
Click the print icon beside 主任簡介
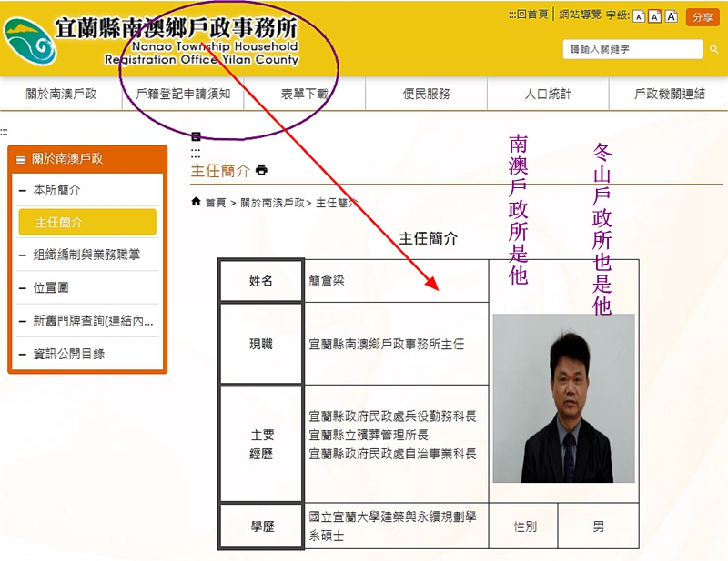tap(262, 170)
